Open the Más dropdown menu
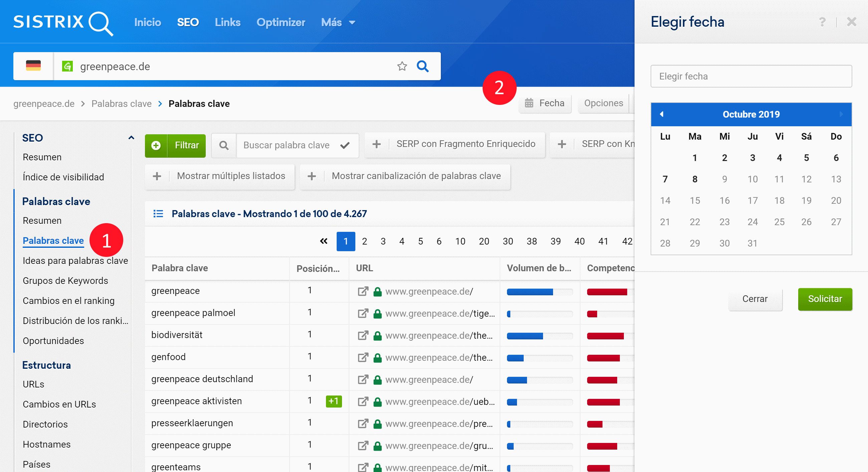The height and width of the screenshot is (472, 868). tap(338, 23)
